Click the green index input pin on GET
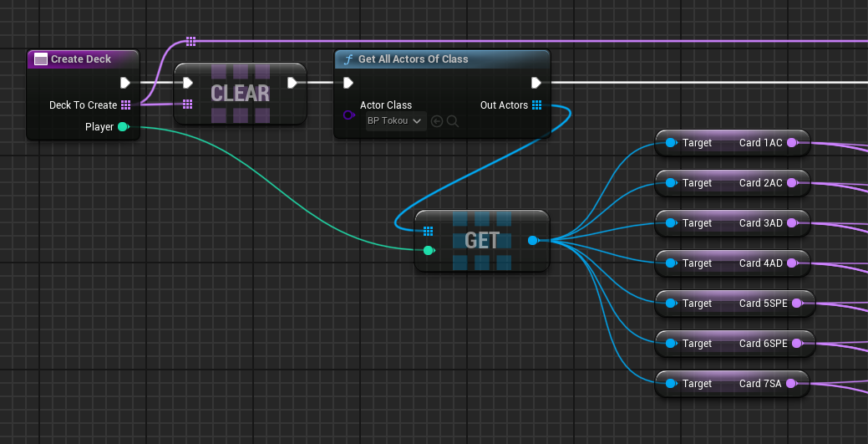This screenshot has width=868, height=444. 429,250
